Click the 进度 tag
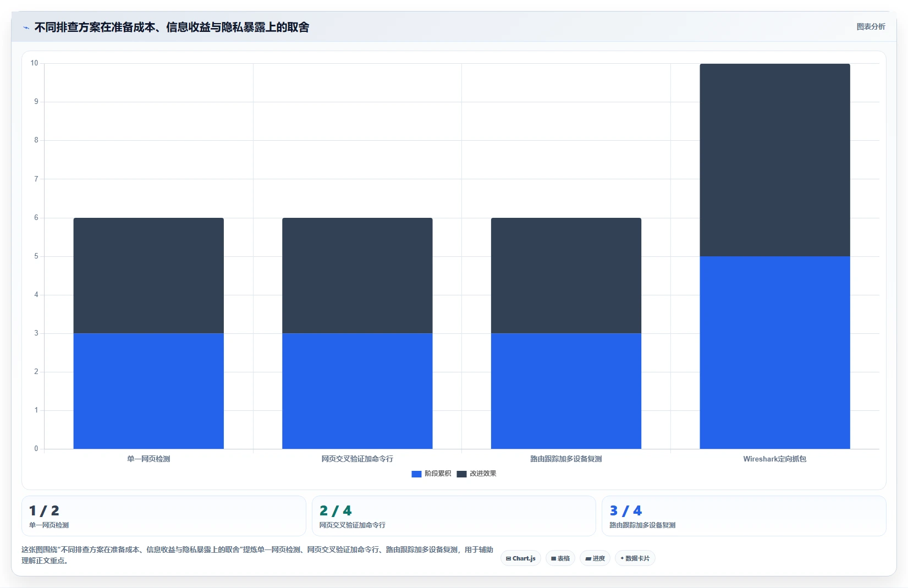This screenshot has height=588, width=908. point(595,558)
